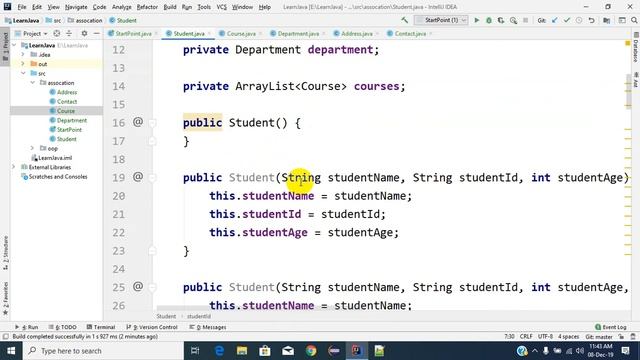Toggle the Structure side tool window tab
Viewport: 640px width, 360px height.
click(x=5, y=253)
